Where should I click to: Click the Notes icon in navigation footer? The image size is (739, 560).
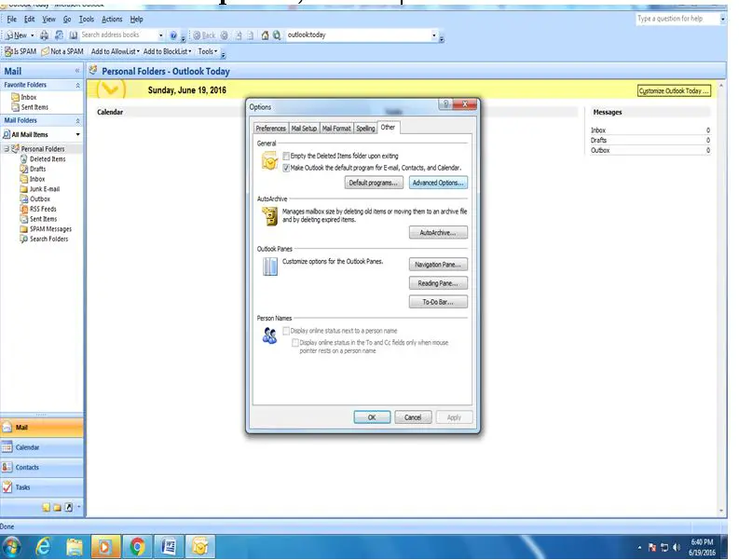(x=47, y=508)
